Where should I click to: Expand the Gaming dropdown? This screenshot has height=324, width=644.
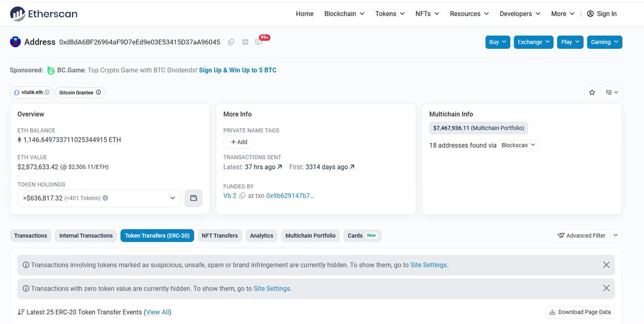coord(604,42)
